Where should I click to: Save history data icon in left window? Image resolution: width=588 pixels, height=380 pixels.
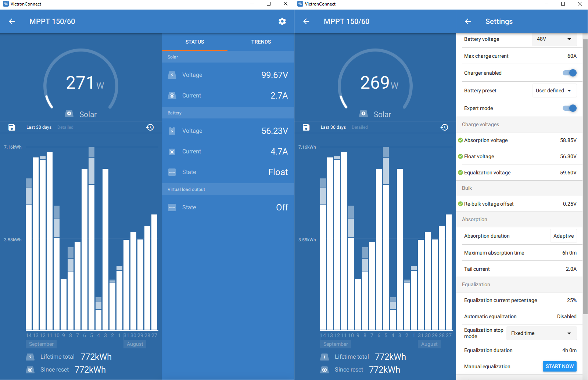(12, 127)
